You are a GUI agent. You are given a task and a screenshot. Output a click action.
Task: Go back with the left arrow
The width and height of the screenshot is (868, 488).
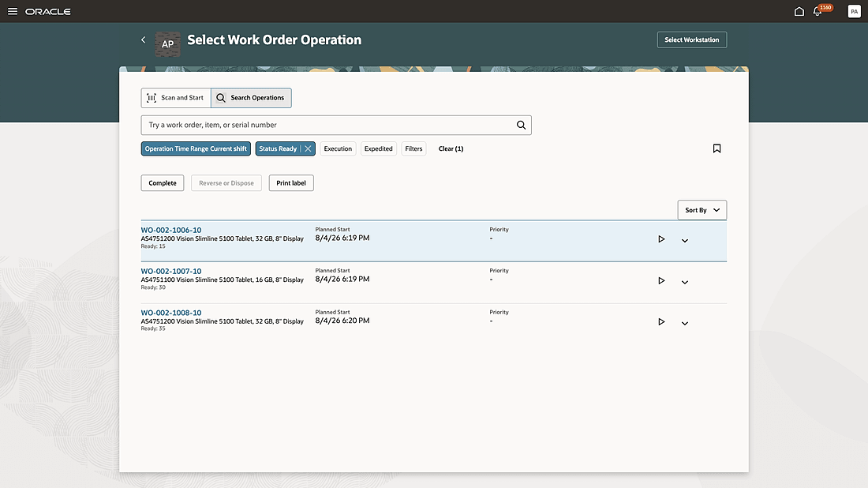pos(144,40)
